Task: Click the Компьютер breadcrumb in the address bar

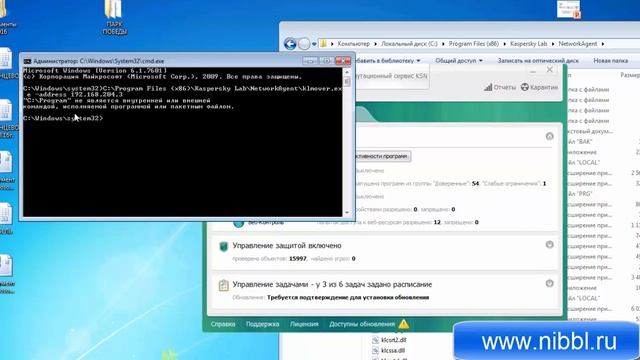Action: pos(353,44)
